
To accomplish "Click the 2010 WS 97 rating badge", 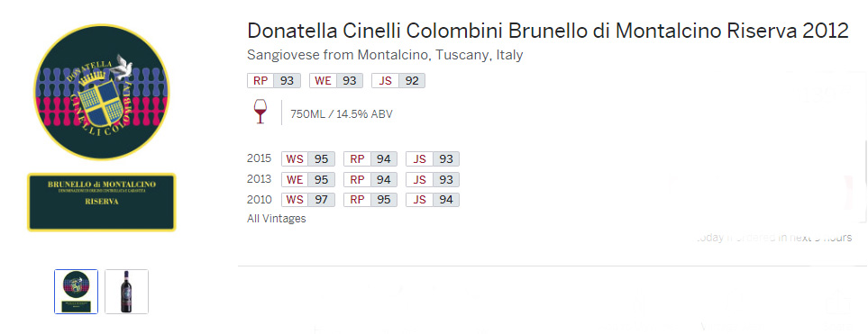I will coord(308,200).
